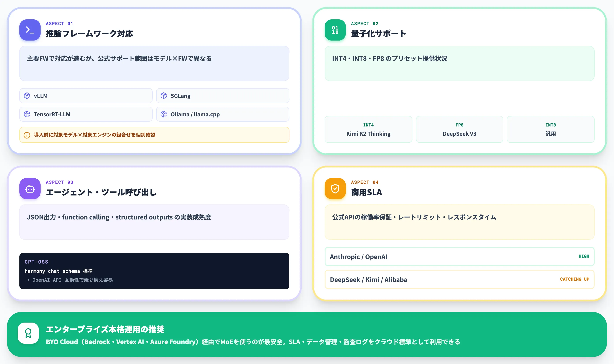Click the GPT-OSS label in the dark code block
The image size is (614, 364).
click(x=36, y=262)
